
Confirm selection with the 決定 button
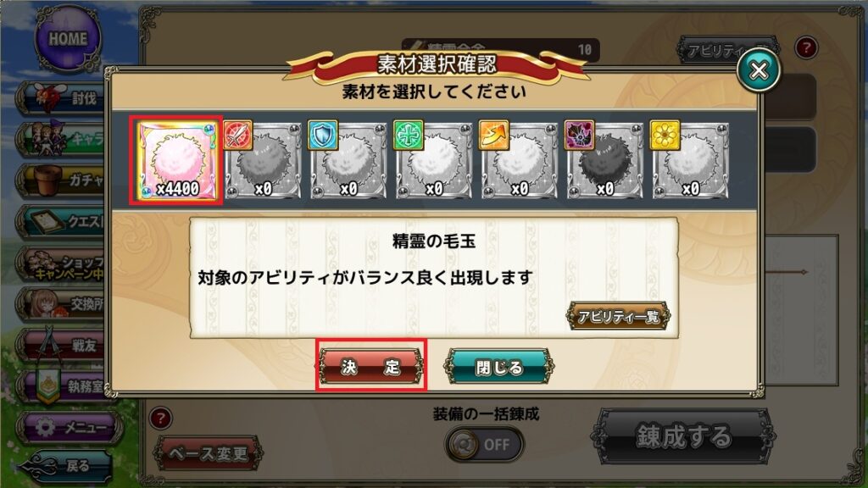point(371,366)
